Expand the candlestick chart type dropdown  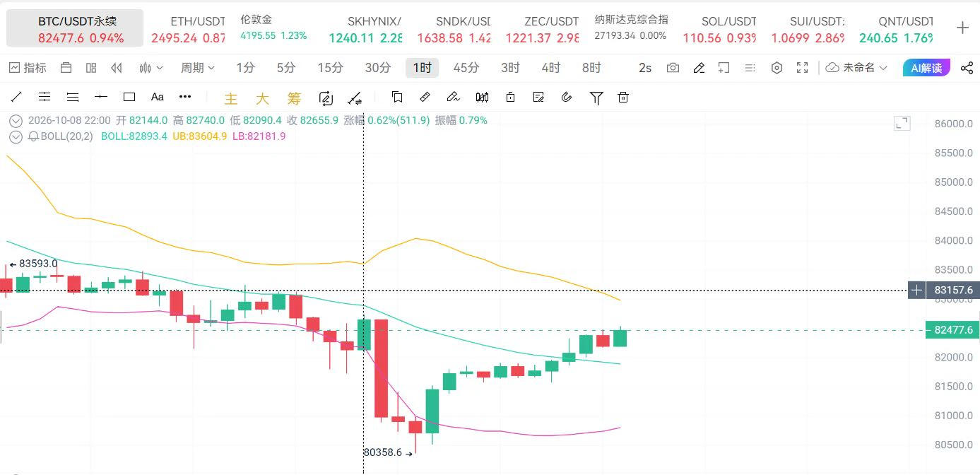click(x=151, y=68)
